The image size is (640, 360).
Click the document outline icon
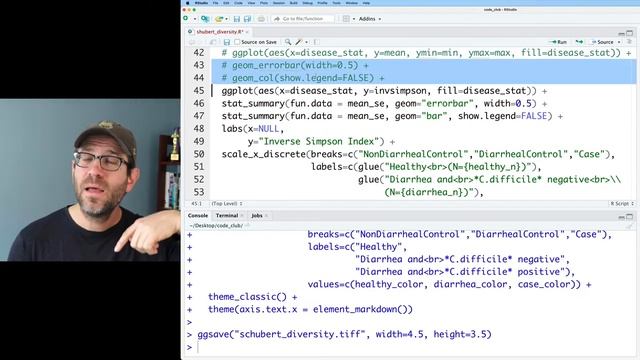[629, 42]
